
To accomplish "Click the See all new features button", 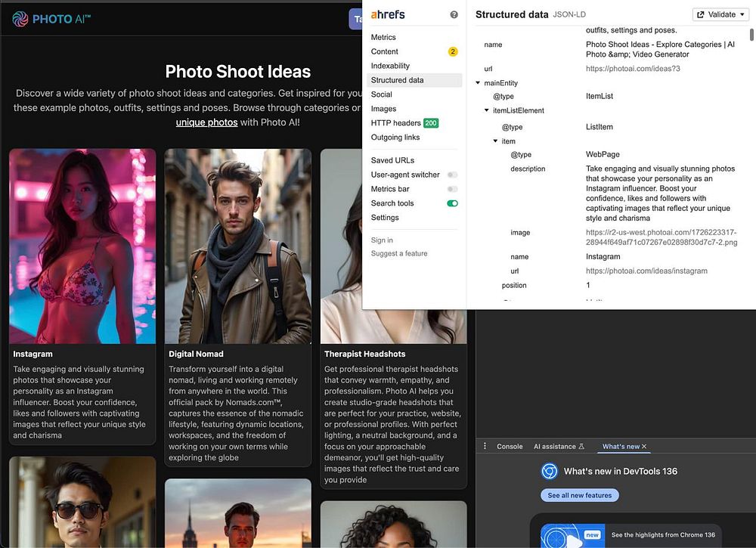I will (579, 495).
